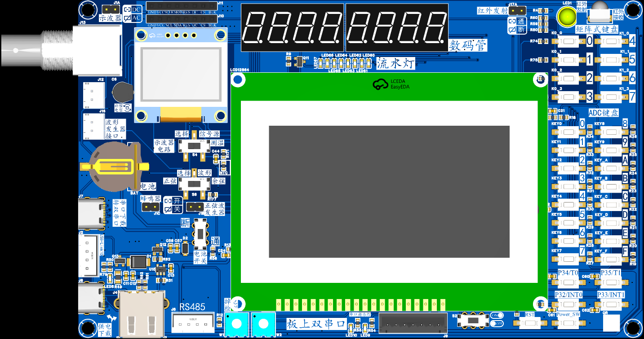Screen dimensions: 644x339
Task: Click the Power_SW label
Action: pos(568,314)
